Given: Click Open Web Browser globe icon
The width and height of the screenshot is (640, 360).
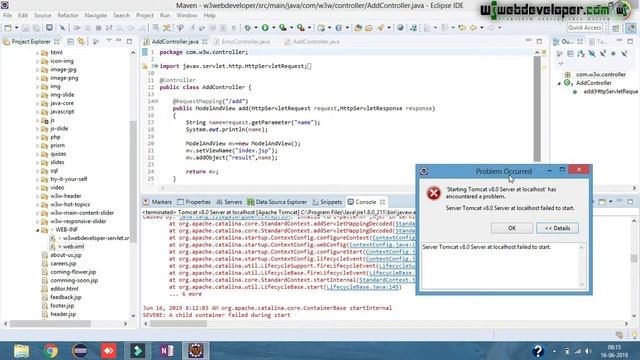Looking at the screenshot, I should coord(400,28).
